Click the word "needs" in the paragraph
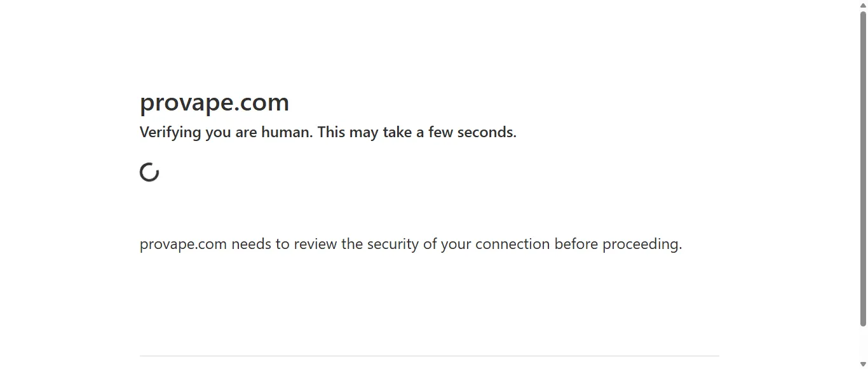This screenshot has width=868, height=369. pos(251,245)
